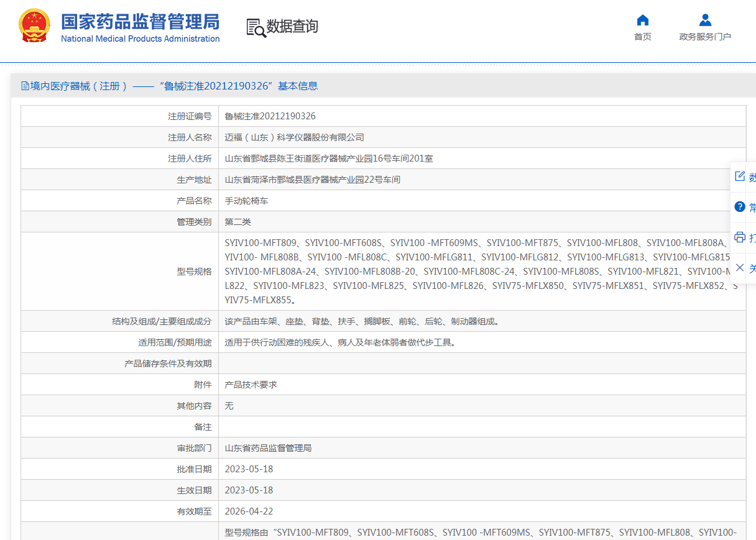Click the intended use text 适用于供行动困难的残疾人

click(340, 342)
